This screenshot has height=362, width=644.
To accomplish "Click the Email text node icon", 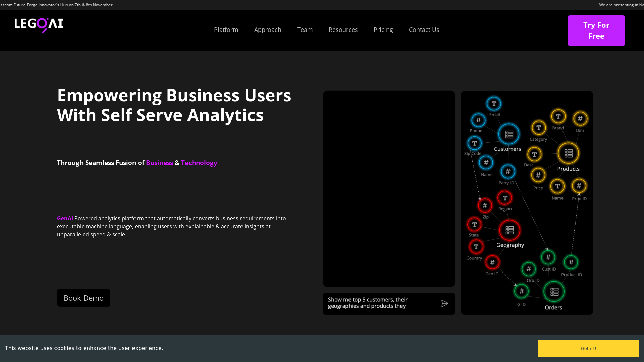I will point(494,104).
